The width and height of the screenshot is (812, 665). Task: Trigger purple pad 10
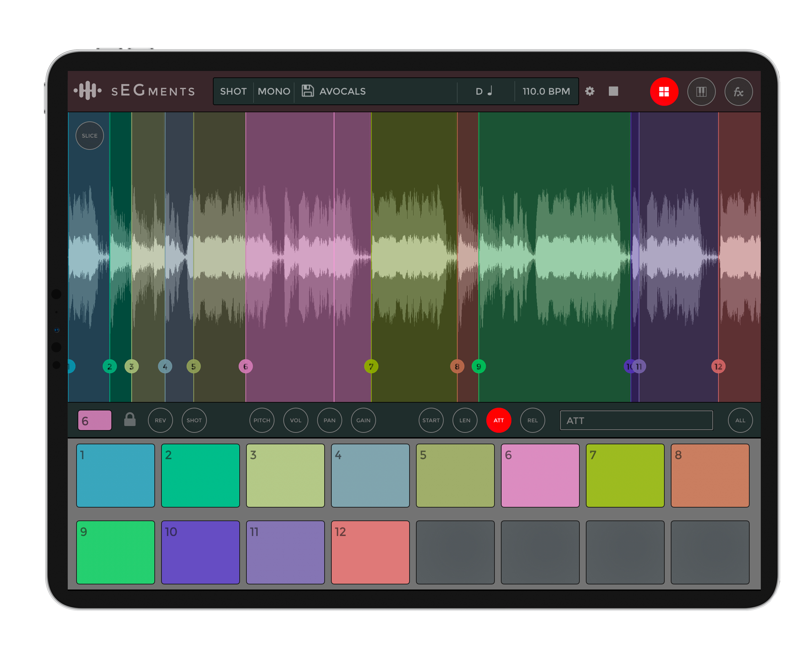200,552
